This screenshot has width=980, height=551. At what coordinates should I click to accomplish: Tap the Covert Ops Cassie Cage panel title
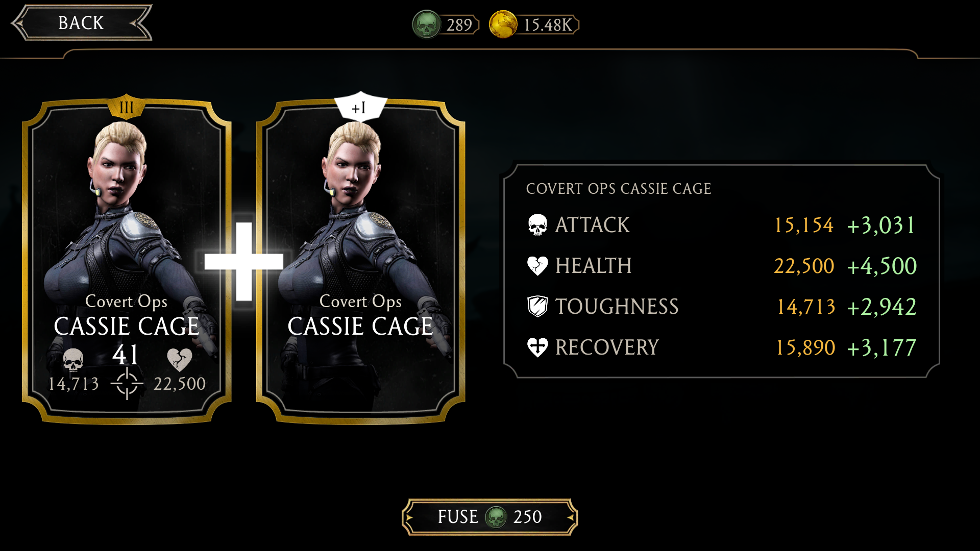[x=619, y=189]
